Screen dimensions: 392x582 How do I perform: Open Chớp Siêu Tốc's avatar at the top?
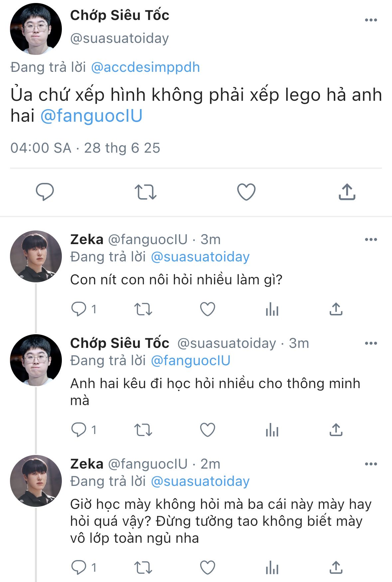point(36,29)
